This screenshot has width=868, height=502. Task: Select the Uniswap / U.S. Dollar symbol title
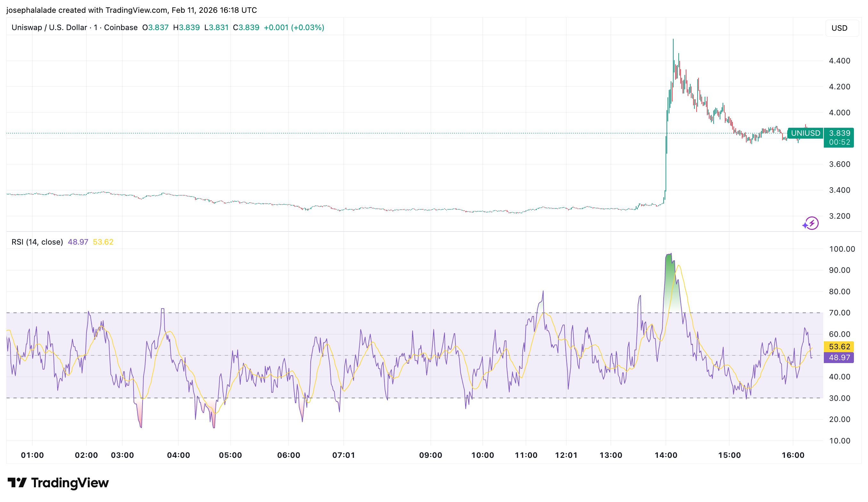tap(49, 28)
